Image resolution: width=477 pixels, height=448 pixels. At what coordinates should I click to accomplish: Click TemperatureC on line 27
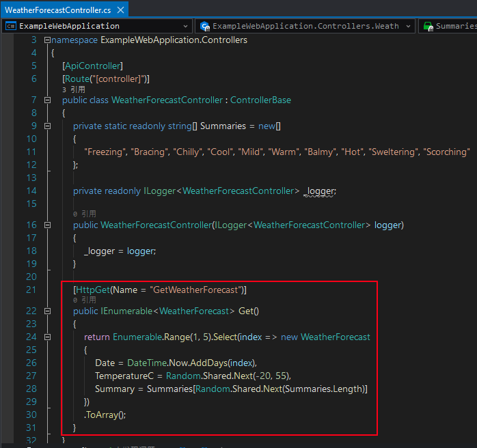[124, 376]
